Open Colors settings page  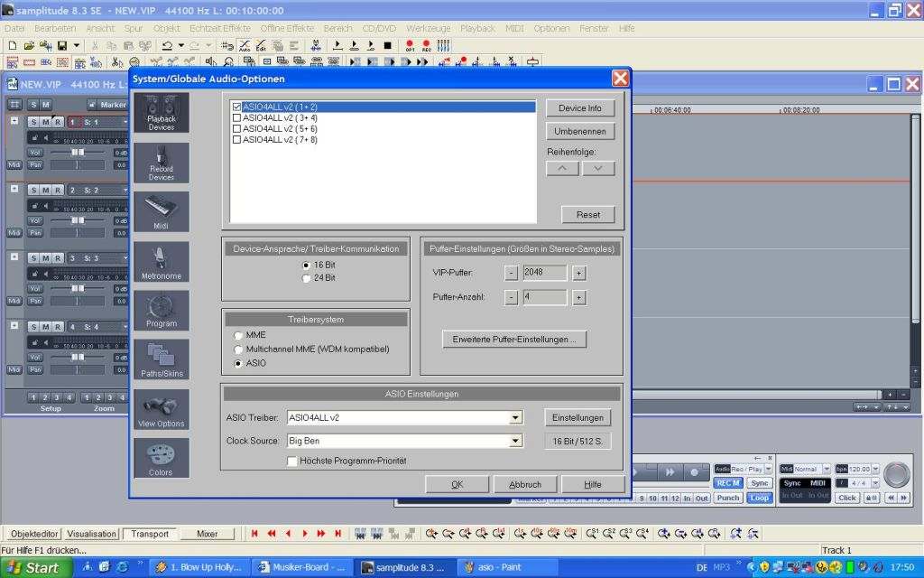[161, 458]
